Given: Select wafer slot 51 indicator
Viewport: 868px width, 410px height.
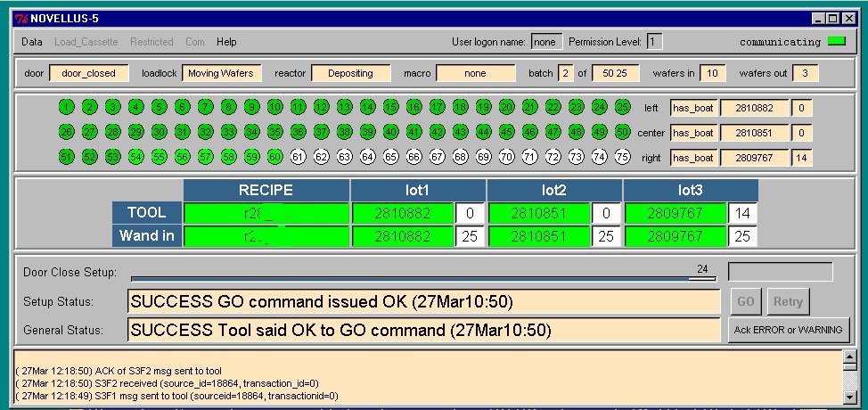Looking at the screenshot, I should click(67, 157).
